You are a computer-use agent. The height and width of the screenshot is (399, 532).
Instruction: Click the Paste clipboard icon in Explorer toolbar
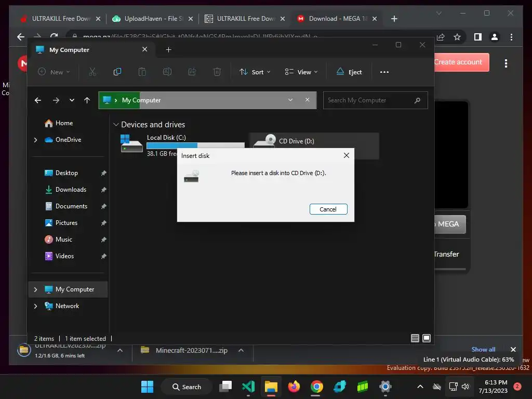142,72
